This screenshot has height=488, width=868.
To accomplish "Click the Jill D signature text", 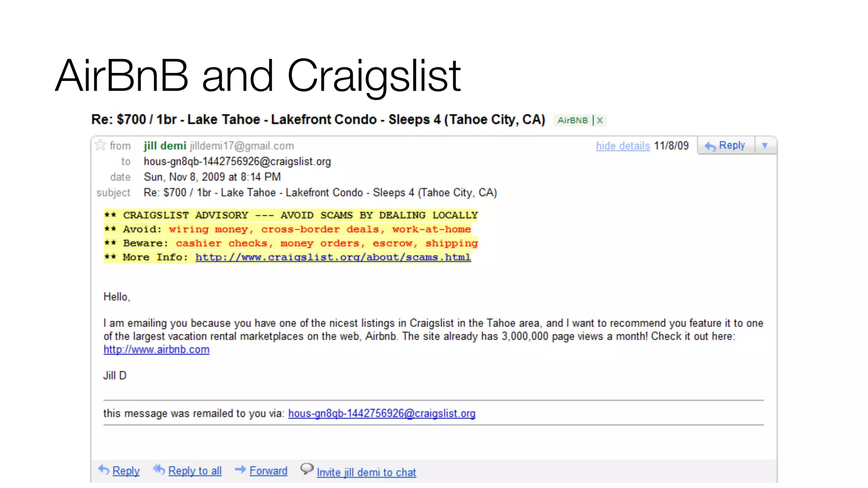I will click(115, 376).
